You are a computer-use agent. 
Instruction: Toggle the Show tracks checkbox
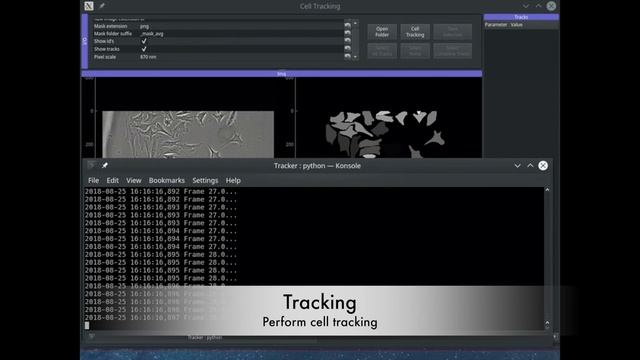(x=144, y=49)
